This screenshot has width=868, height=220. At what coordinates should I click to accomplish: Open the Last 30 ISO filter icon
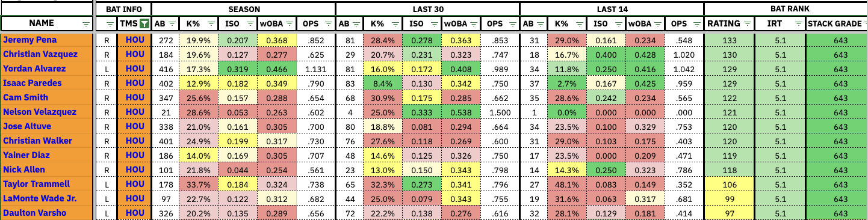pyautogui.click(x=433, y=24)
